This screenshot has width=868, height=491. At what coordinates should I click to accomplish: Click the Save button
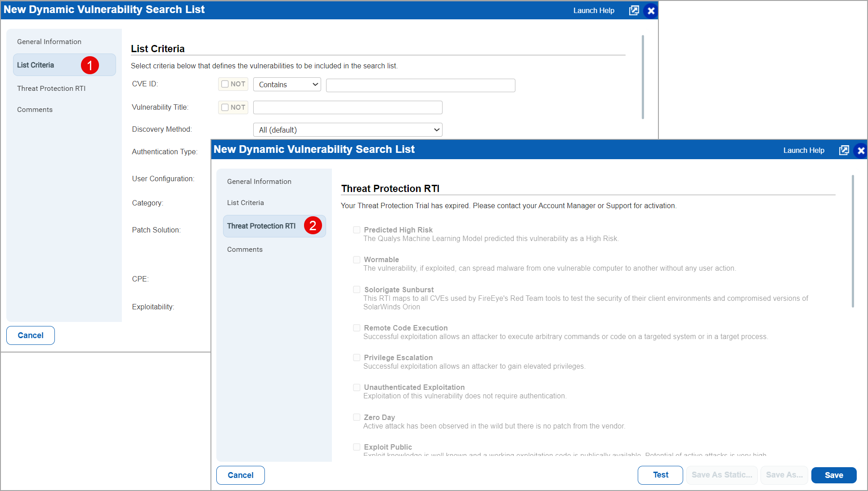tap(833, 475)
